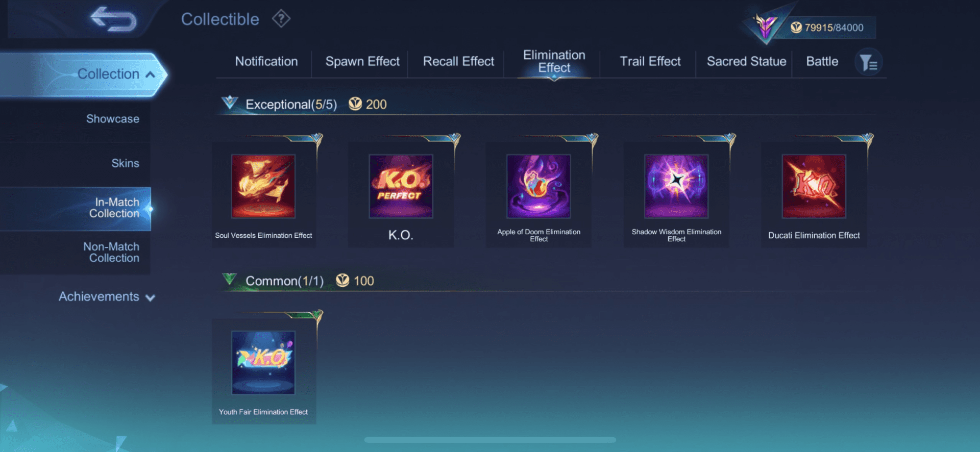Go to Showcase in the sidebar
The image size is (980, 452).
(x=113, y=119)
